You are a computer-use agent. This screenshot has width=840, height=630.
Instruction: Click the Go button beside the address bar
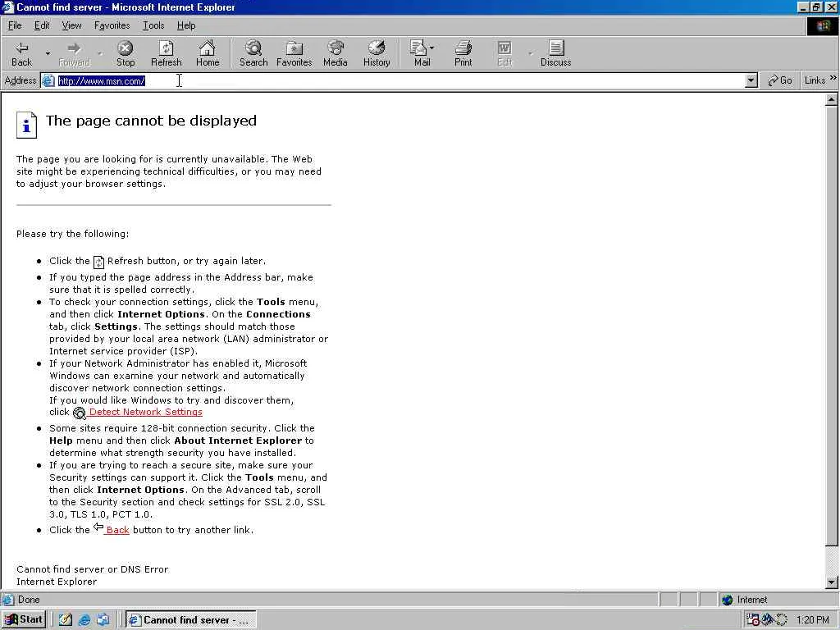click(779, 80)
